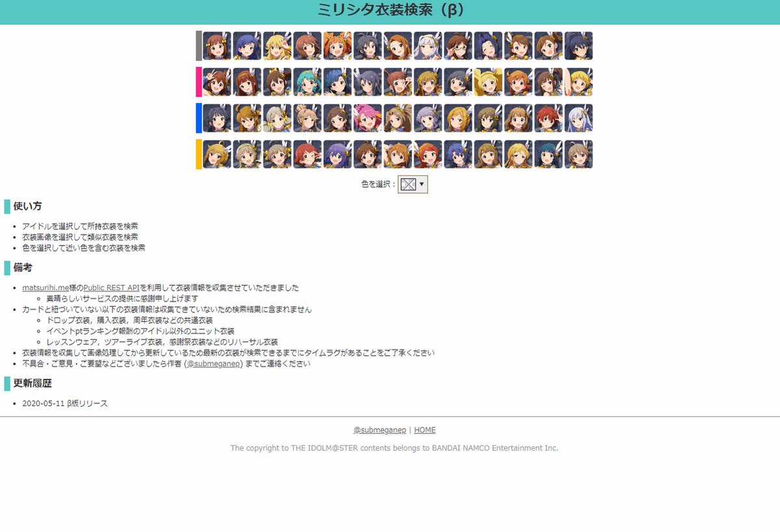Pick Umi Kousaka's portrait in the pink row
Viewport: 780px width, 532px height.
[x=428, y=82]
